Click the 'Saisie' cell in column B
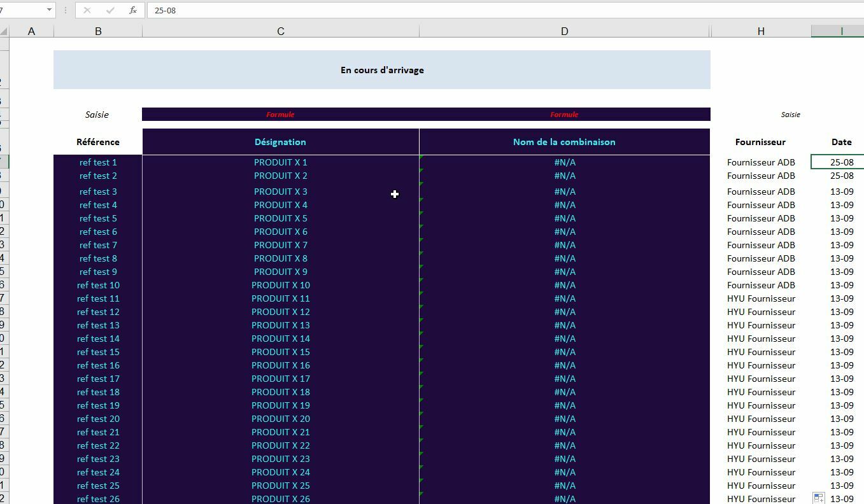Image resolution: width=864 pixels, height=504 pixels. (x=97, y=115)
